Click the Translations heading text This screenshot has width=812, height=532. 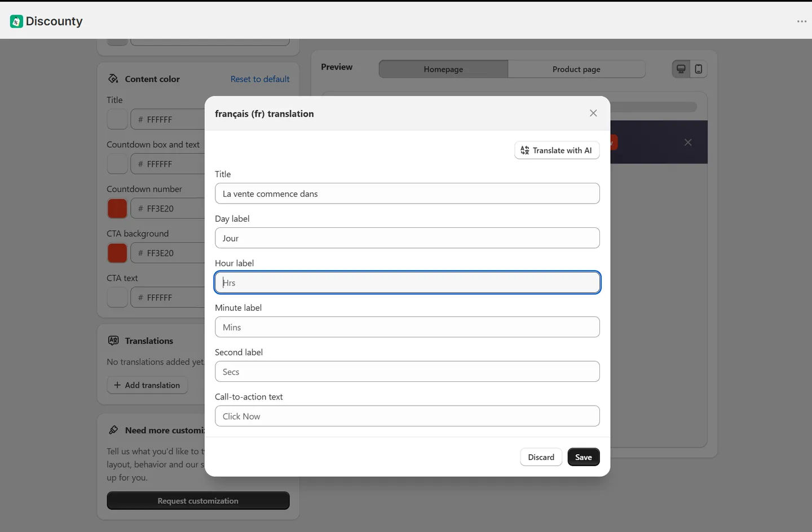pos(149,341)
